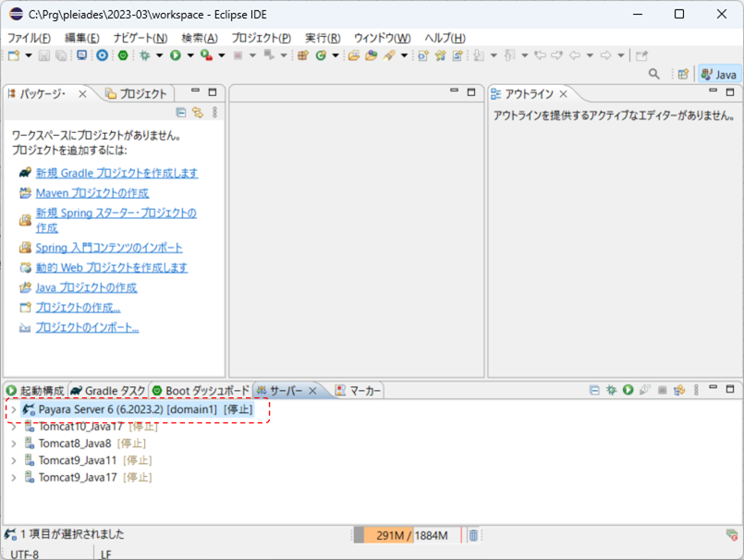Select the Java perspective button
Image resolution: width=744 pixels, height=560 pixels.
pos(719,74)
